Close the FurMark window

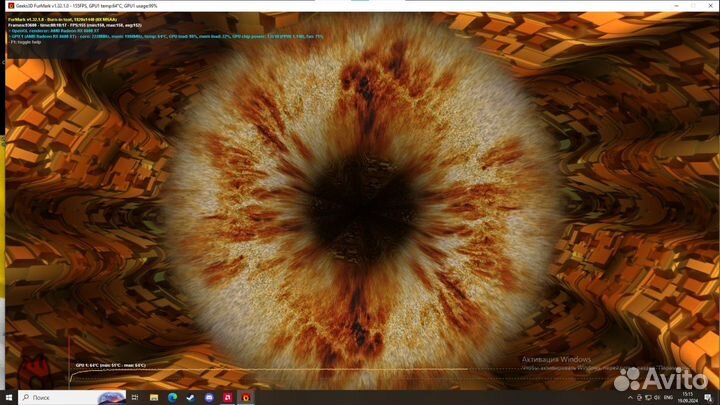coord(708,5)
